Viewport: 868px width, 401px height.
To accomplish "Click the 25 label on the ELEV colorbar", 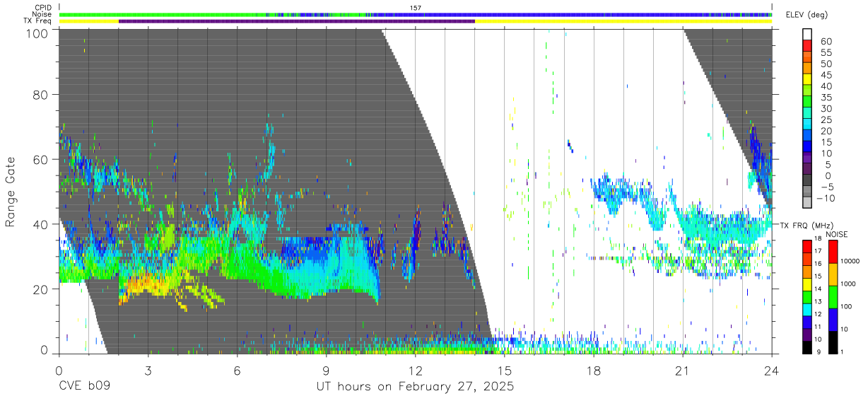I will pos(825,120).
